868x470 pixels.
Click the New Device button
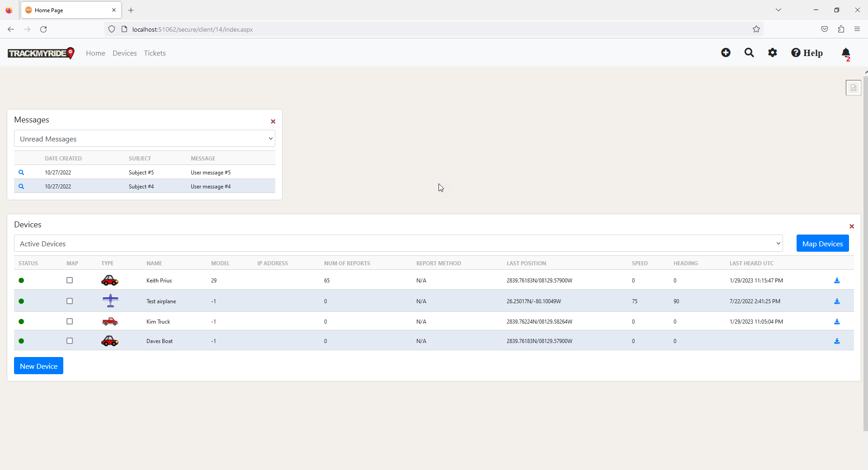coord(38,366)
